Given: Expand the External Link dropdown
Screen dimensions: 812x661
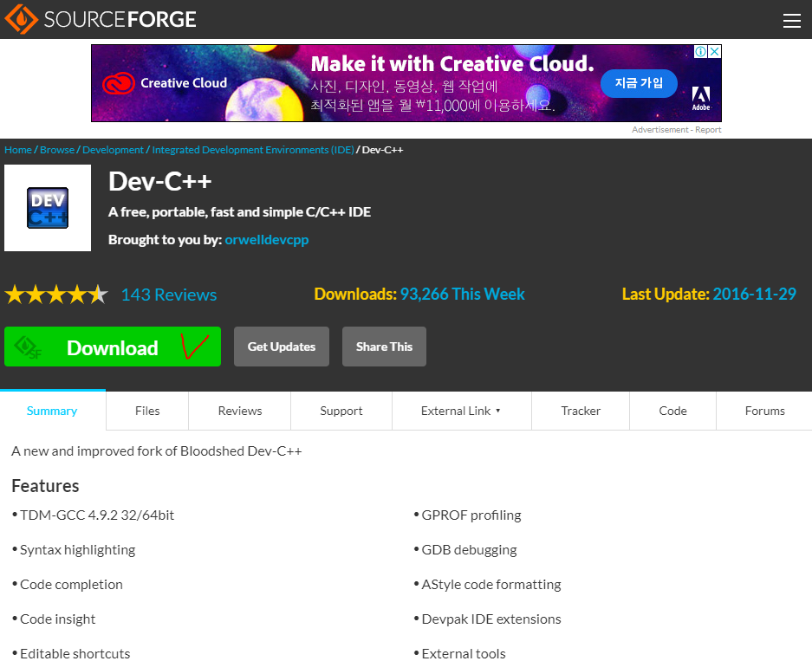Looking at the screenshot, I should coord(461,411).
